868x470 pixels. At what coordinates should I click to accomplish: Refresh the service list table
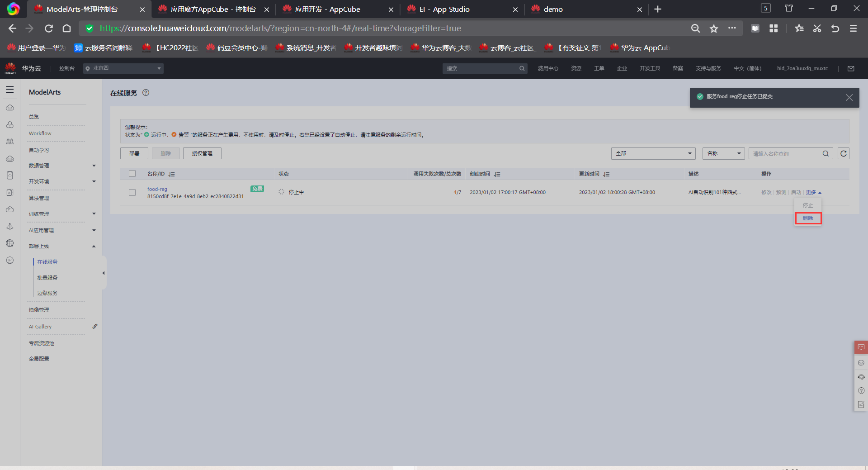(x=844, y=153)
